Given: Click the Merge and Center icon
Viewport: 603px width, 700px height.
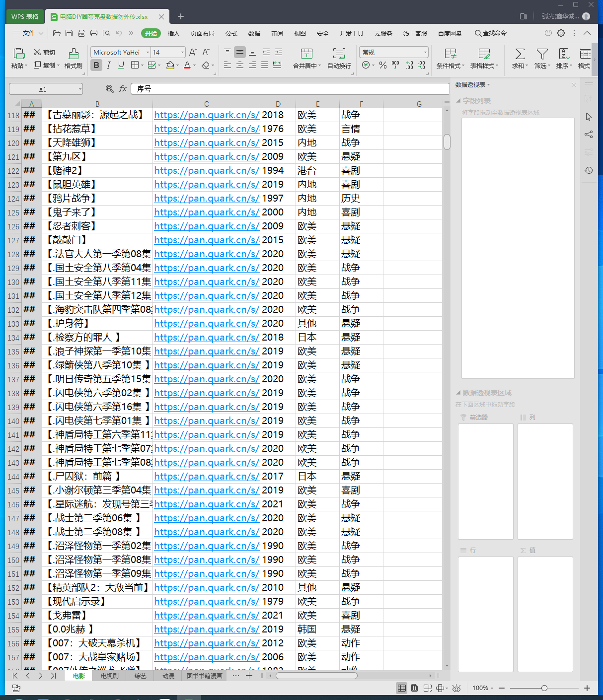Looking at the screenshot, I should tap(306, 54).
